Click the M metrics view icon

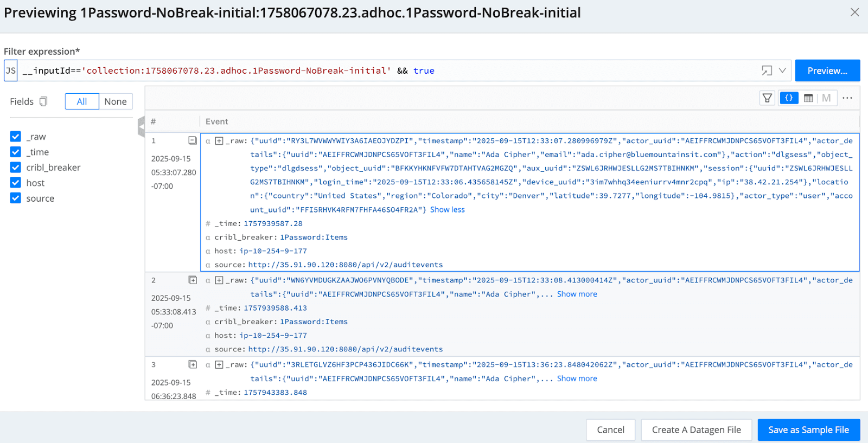click(826, 98)
